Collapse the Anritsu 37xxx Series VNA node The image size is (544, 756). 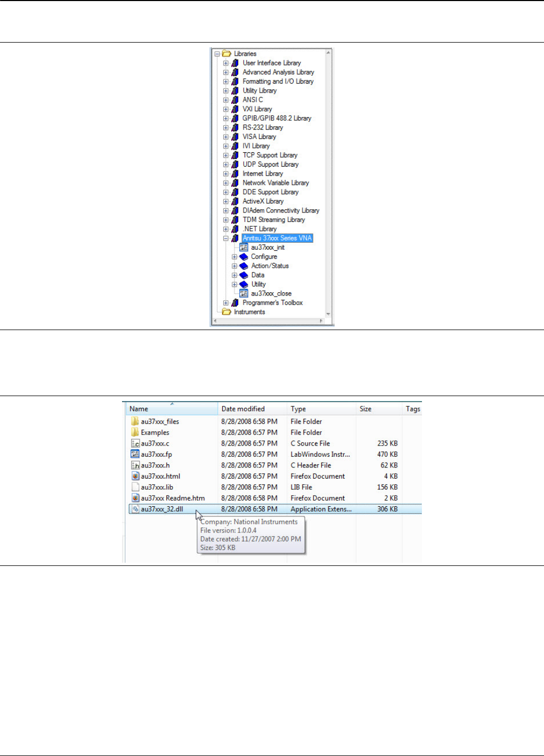226,239
